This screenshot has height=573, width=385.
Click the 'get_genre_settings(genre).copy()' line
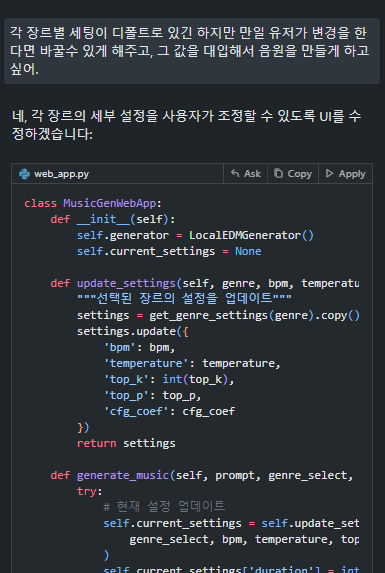pos(218,315)
